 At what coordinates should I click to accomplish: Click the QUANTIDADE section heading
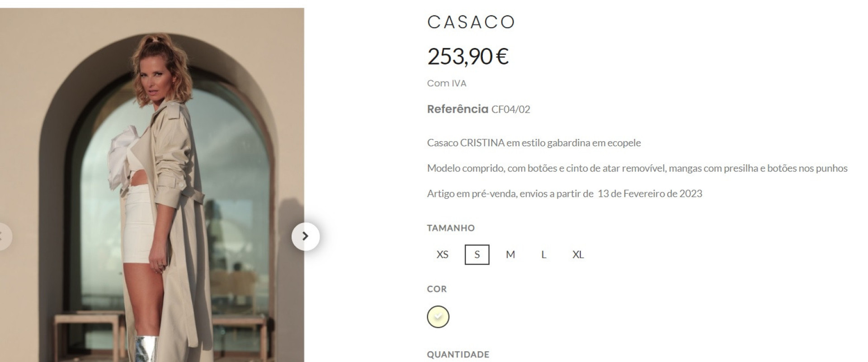point(458,354)
